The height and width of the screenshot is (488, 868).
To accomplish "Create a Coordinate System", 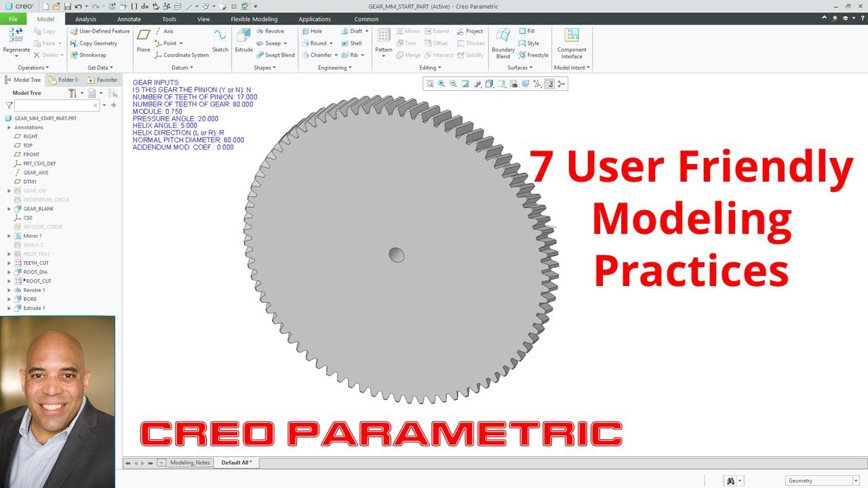I will pyautogui.click(x=181, y=56).
